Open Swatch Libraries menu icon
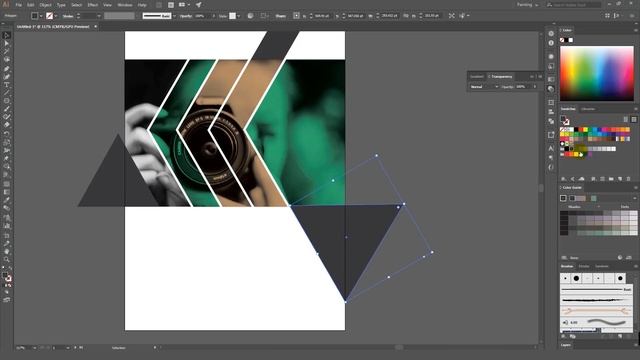 564,179
